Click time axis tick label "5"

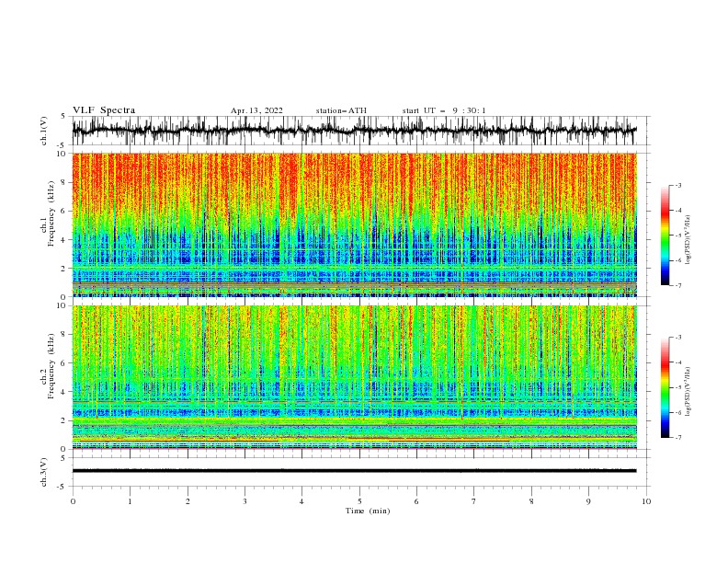click(x=359, y=501)
